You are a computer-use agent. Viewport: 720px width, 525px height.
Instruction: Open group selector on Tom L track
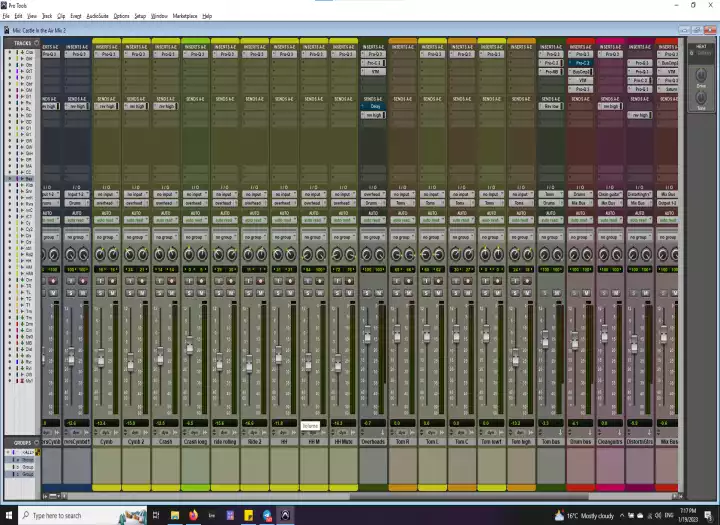(x=433, y=237)
